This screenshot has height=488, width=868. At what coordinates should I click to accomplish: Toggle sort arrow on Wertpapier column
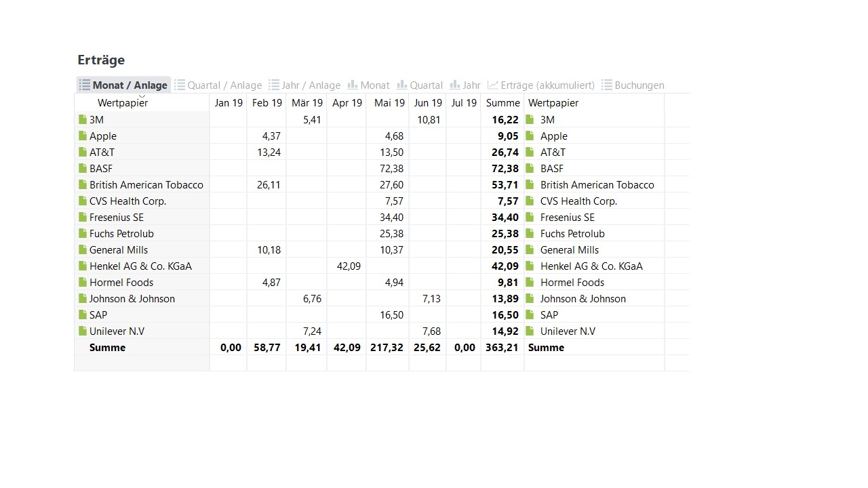tap(142, 97)
